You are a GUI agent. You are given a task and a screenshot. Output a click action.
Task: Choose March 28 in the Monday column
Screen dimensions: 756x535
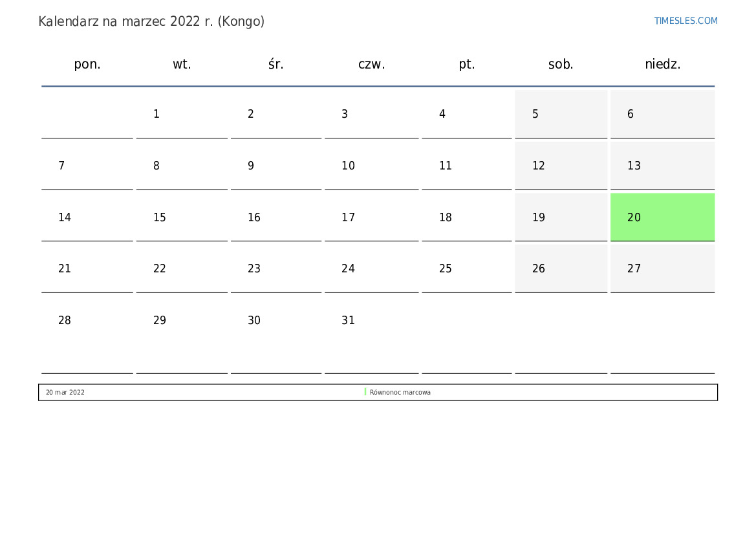87,320
